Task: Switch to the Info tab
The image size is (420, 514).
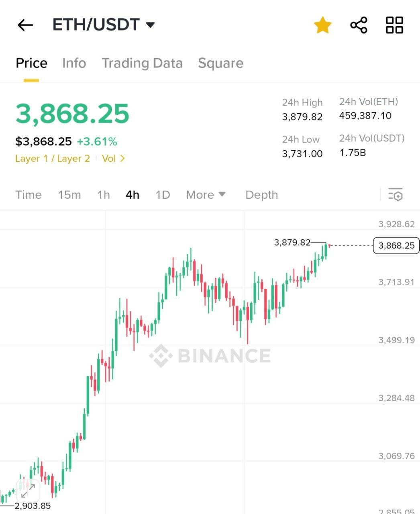Action: 74,63
